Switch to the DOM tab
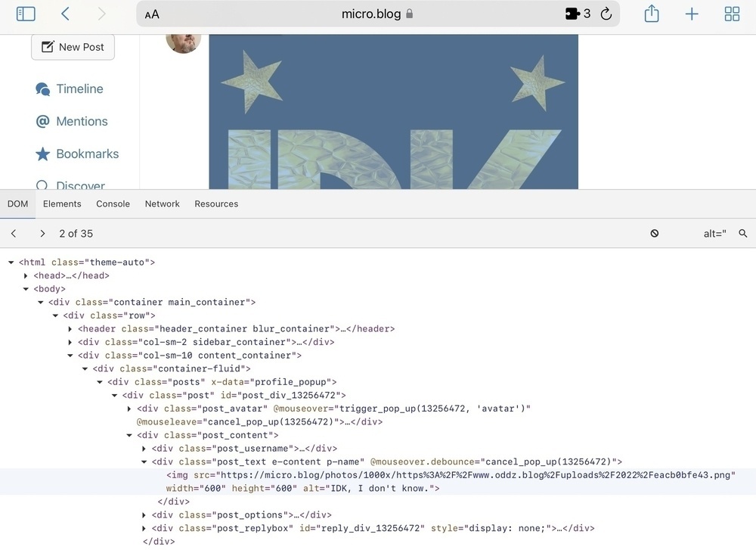The width and height of the screenshot is (756, 550). point(17,204)
